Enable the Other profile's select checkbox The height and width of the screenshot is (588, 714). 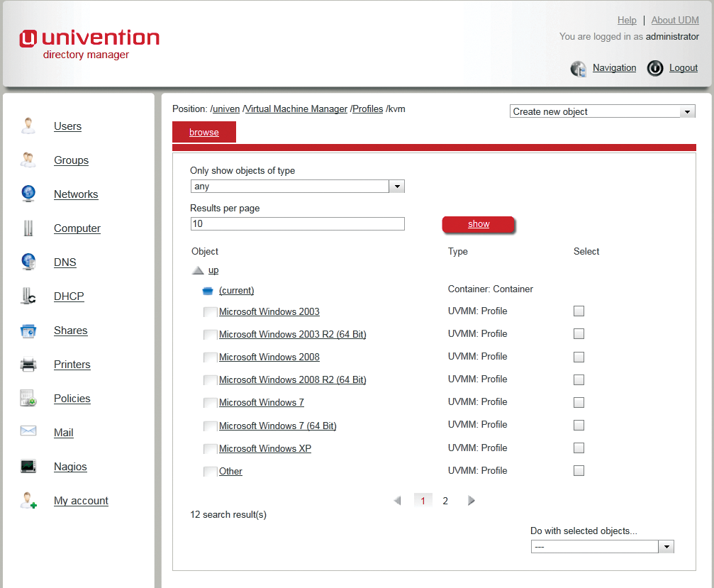(579, 470)
